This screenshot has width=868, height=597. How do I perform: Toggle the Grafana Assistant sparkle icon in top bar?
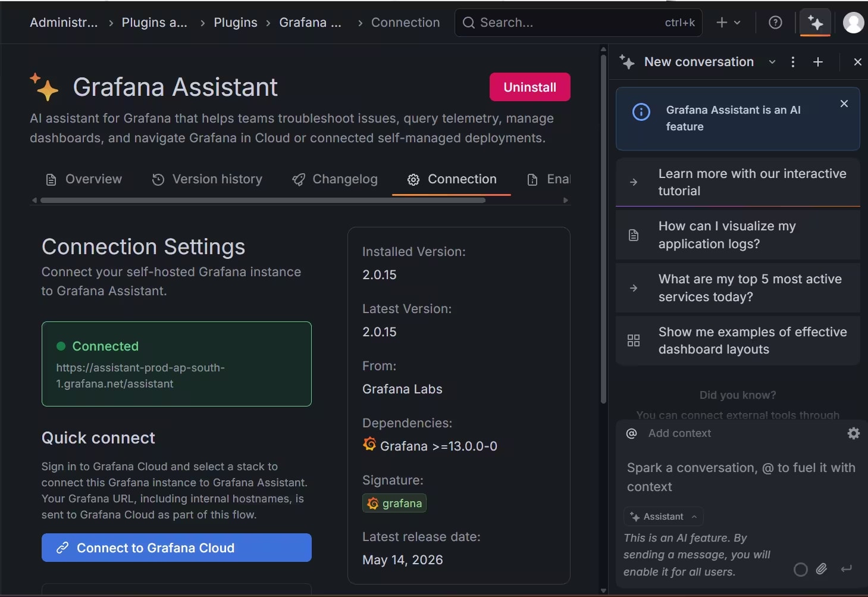tap(815, 23)
